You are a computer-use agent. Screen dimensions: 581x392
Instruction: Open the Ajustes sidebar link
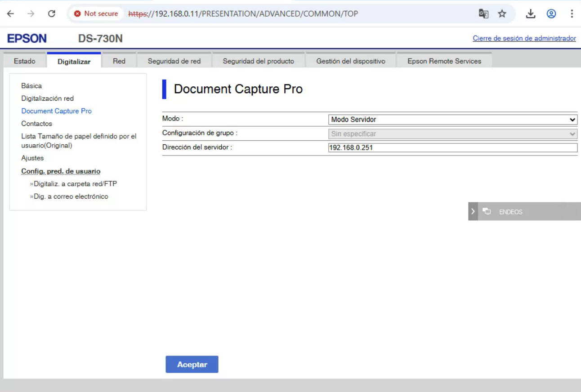(32, 158)
